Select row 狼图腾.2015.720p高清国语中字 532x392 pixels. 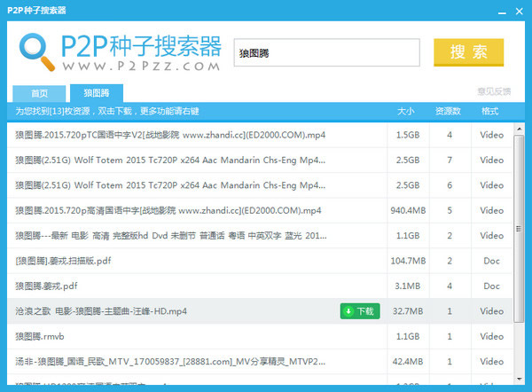tap(260, 210)
